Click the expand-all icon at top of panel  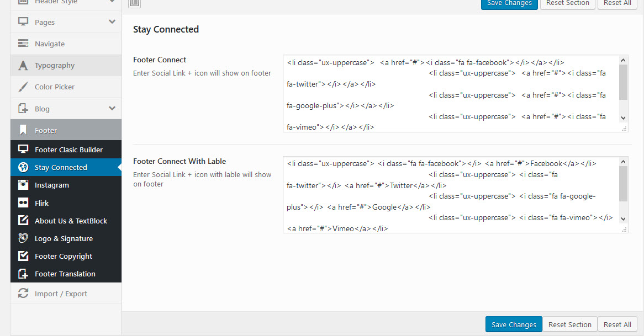pos(134,3)
